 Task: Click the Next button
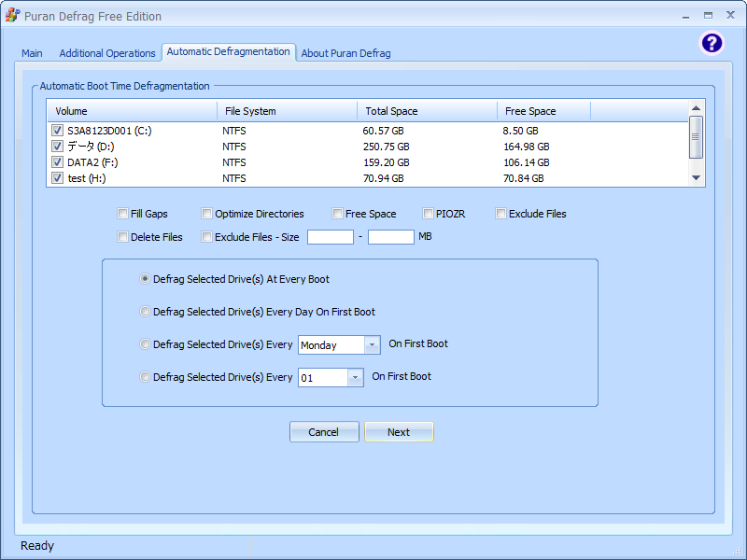(399, 432)
